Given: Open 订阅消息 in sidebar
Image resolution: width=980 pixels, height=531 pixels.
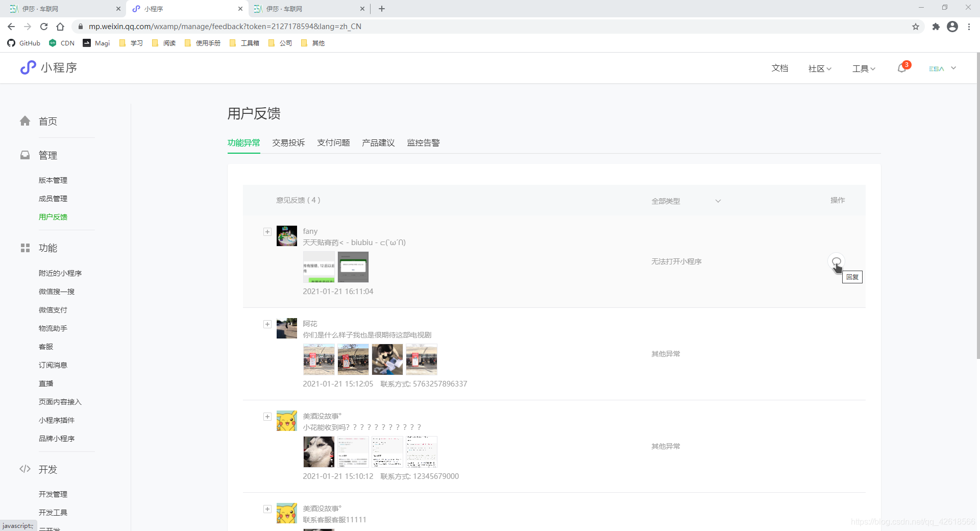Looking at the screenshot, I should 53,365.
